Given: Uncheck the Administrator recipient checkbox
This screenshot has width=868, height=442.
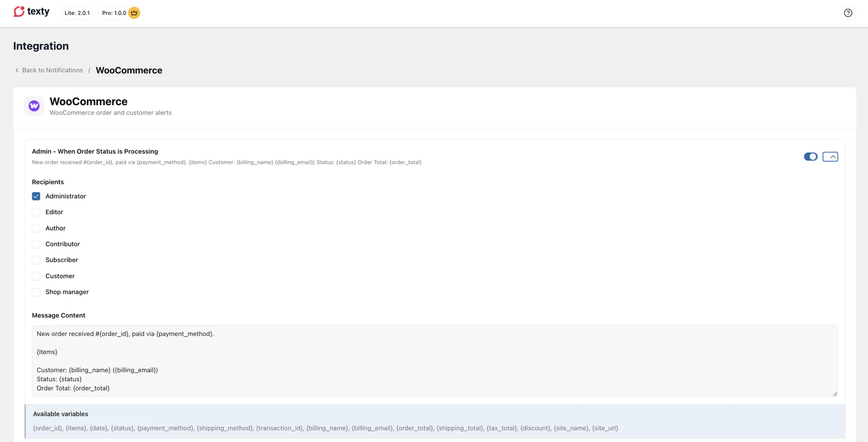Looking at the screenshot, I should click(x=36, y=196).
